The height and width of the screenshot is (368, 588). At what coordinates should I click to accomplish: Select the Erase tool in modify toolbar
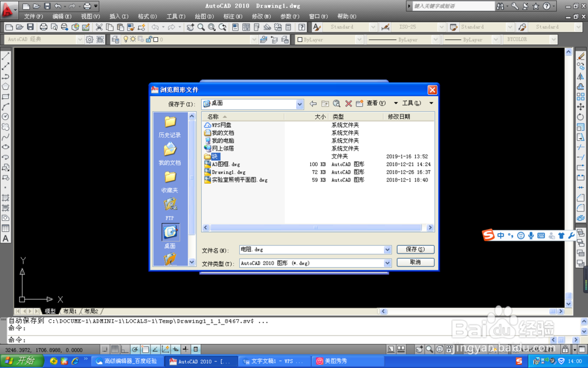point(580,57)
